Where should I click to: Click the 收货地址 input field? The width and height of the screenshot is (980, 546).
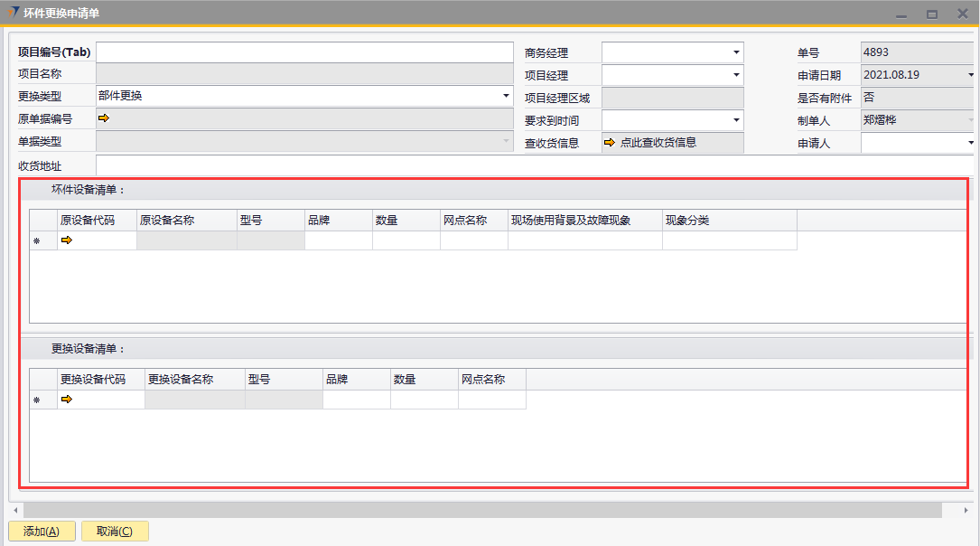(x=533, y=165)
